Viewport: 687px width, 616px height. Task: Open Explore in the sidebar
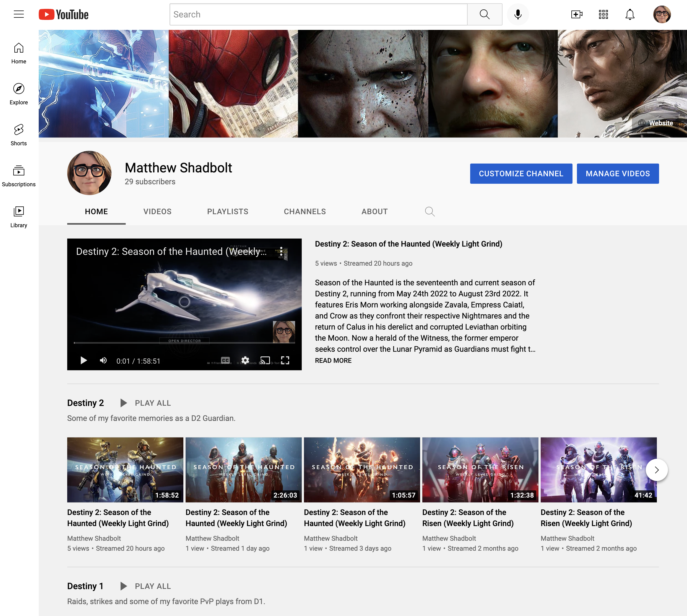pos(19,94)
